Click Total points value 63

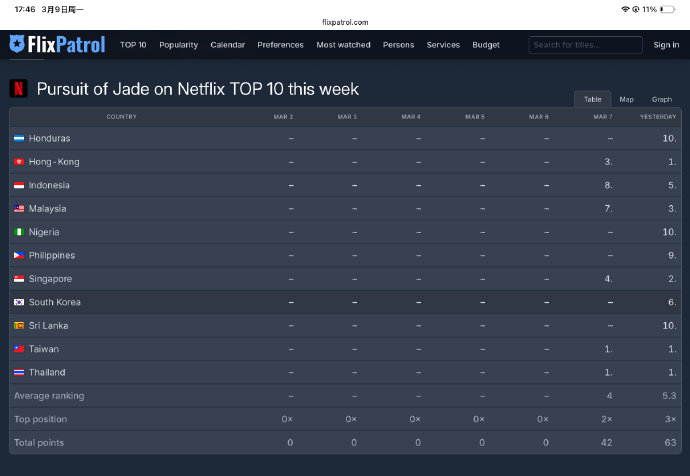coord(670,443)
